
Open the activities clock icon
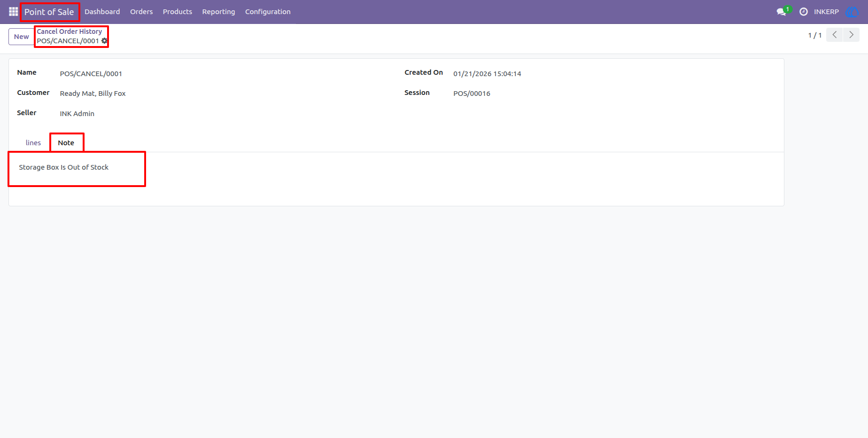[x=804, y=12]
